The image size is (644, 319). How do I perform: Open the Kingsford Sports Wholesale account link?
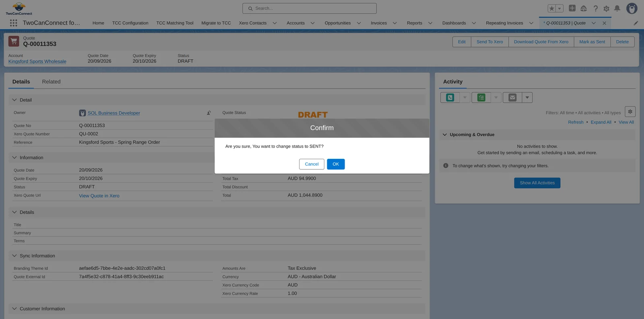pos(37,62)
